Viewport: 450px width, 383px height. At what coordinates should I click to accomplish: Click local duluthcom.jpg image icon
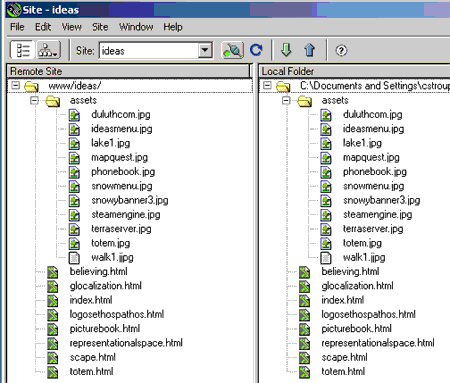click(326, 115)
